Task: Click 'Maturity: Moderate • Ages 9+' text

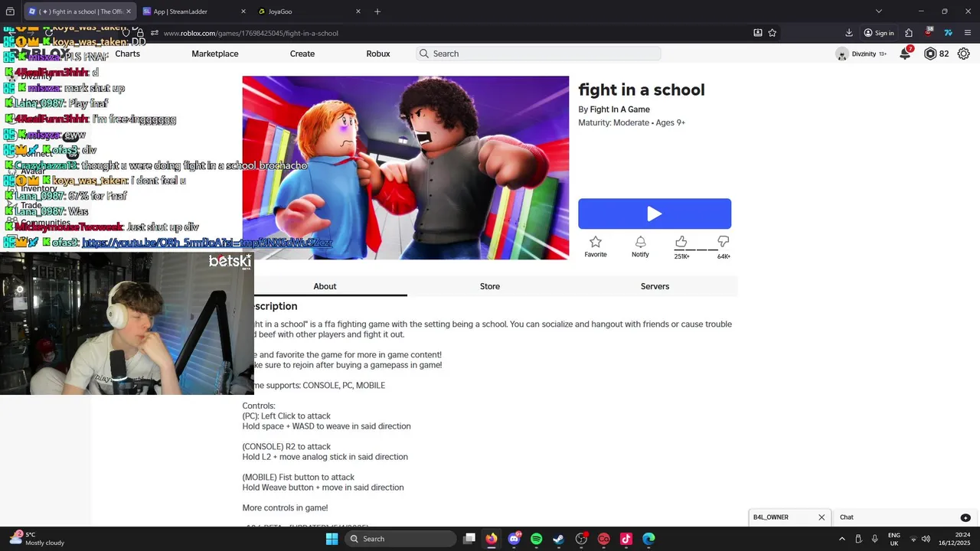Action: (632, 122)
